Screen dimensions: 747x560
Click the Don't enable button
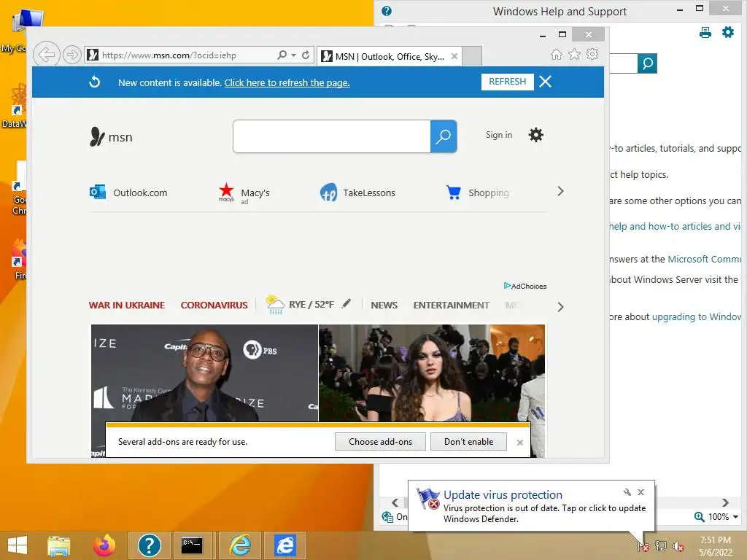coord(468,442)
